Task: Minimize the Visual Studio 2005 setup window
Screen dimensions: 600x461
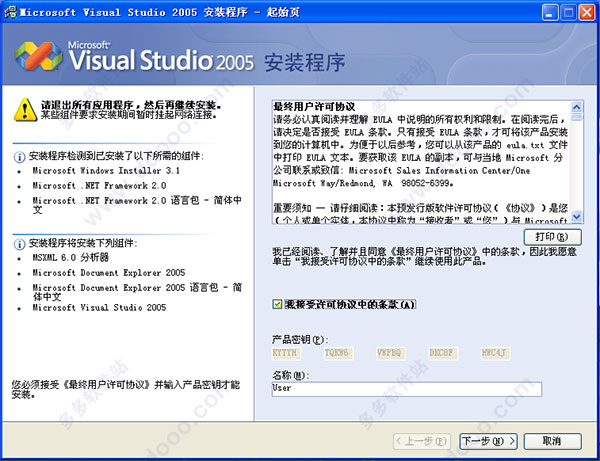Action: [544, 11]
